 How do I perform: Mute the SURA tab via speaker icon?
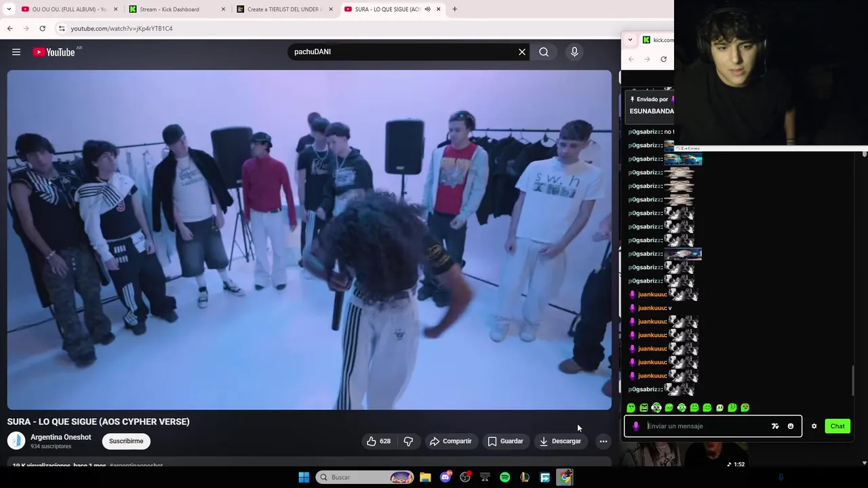click(x=427, y=9)
